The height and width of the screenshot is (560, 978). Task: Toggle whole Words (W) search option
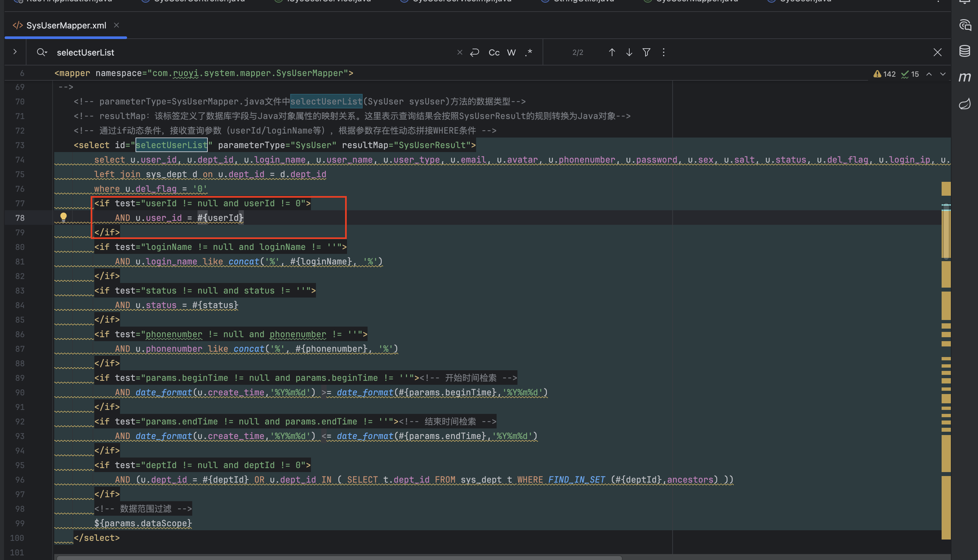point(511,52)
